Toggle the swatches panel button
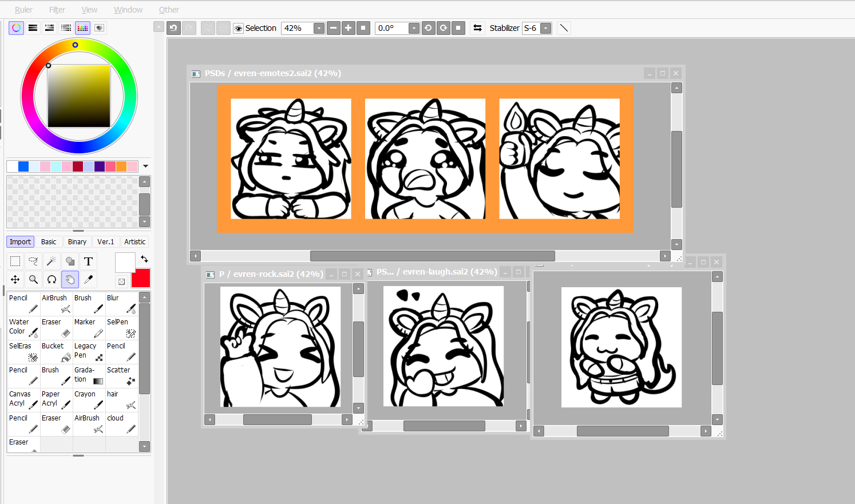The height and width of the screenshot is (504, 855). click(83, 28)
